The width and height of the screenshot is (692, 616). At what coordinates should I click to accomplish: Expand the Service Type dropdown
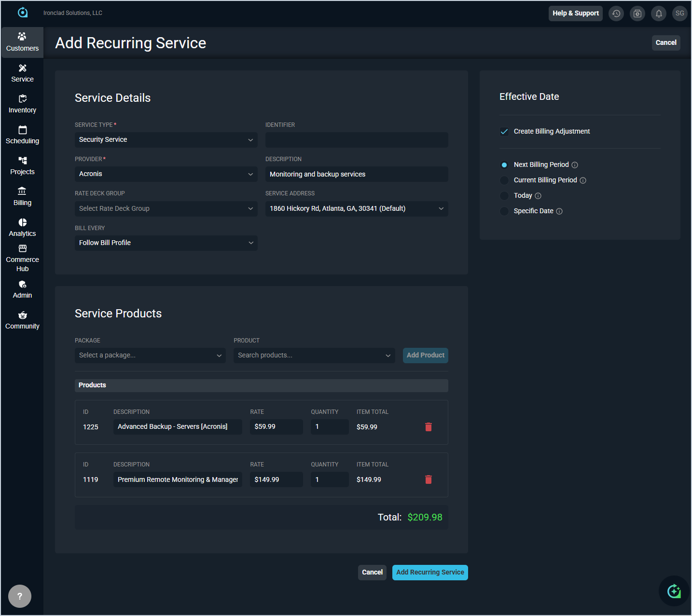pyautogui.click(x=166, y=140)
